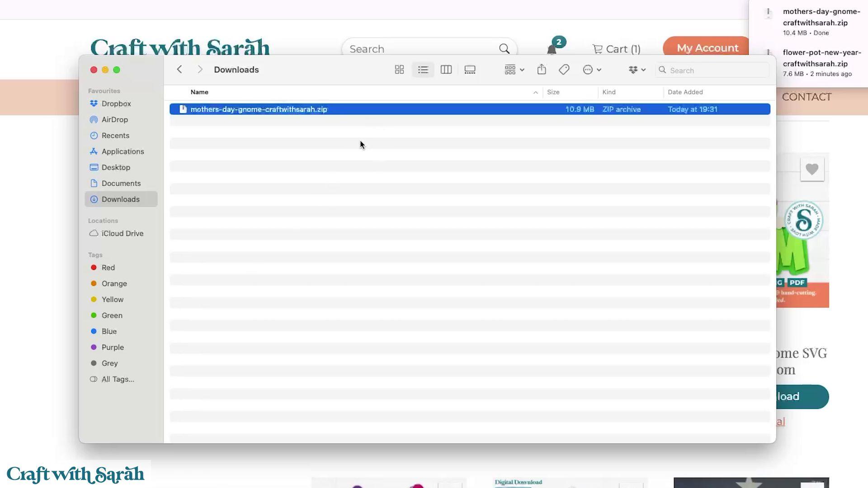Filter by Purple tag
Screen dimensions: 868x488
tap(121, 347)
